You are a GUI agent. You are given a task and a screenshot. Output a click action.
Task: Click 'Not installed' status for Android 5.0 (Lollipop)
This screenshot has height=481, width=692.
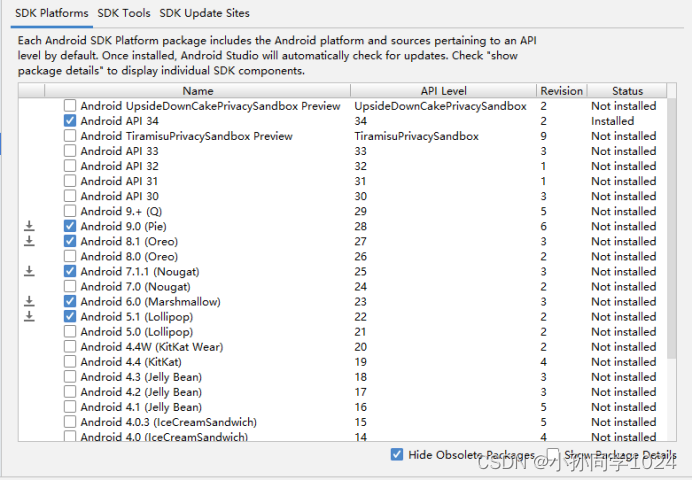[x=624, y=332]
